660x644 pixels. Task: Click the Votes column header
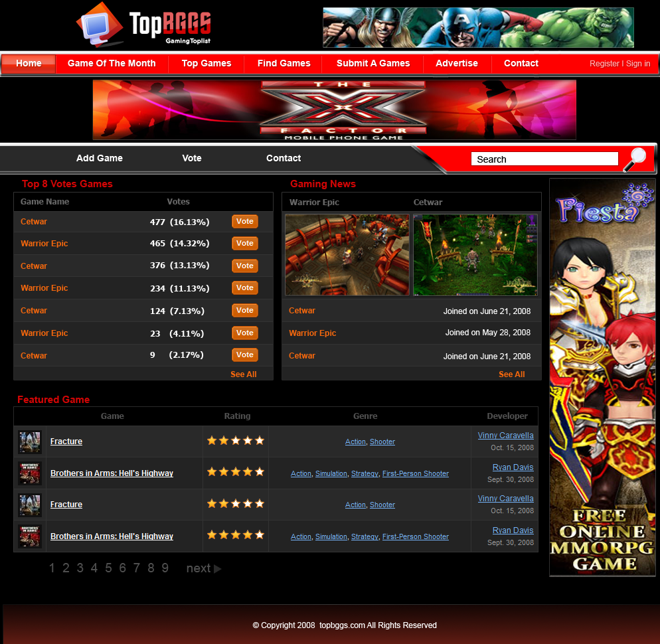tap(178, 202)
